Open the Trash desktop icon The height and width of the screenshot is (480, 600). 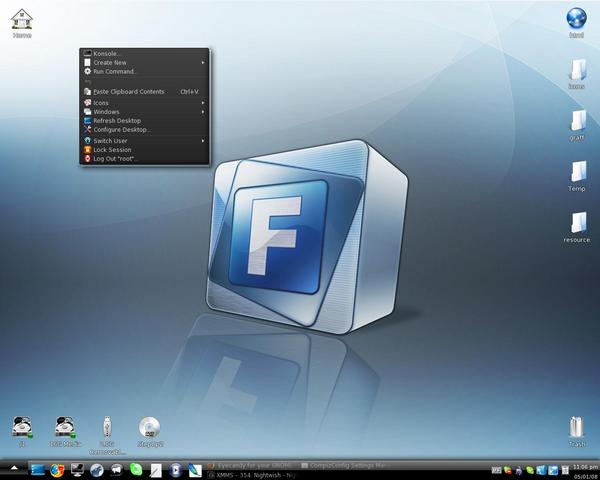(577, 432)
